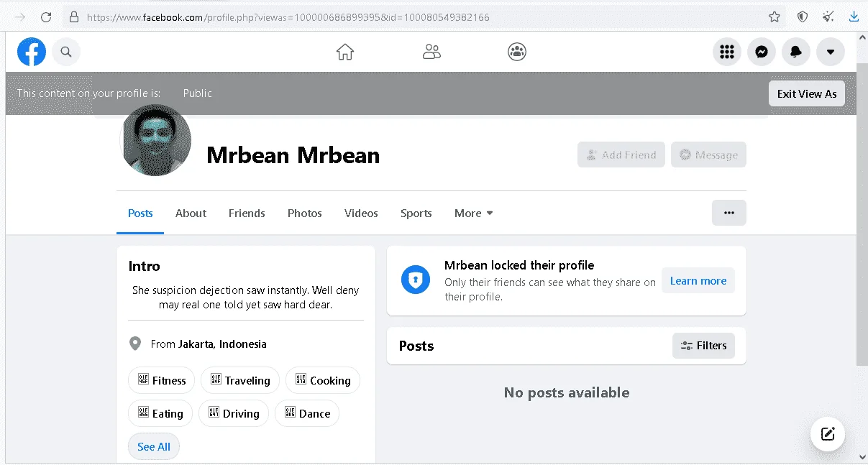
Task: Click the Message button
Action: click(708, 155)
